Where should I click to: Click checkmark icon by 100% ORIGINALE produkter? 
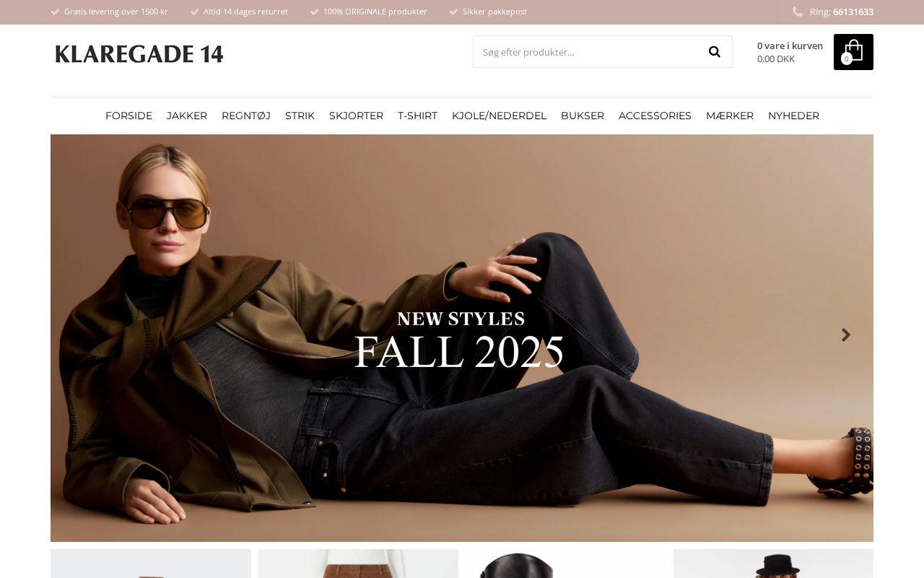[x=314, y=12]
